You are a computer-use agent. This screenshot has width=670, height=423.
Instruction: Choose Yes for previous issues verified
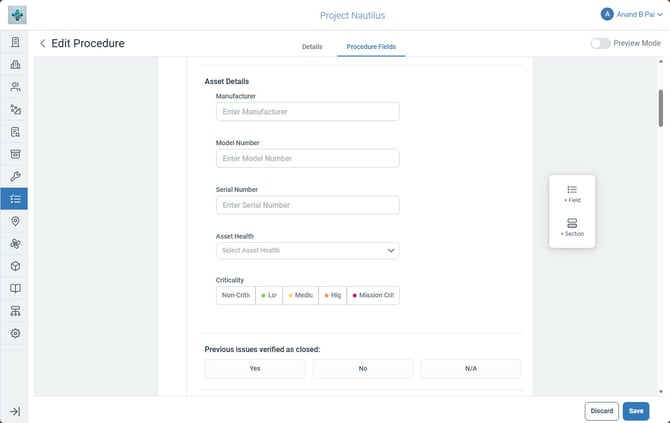255,368
